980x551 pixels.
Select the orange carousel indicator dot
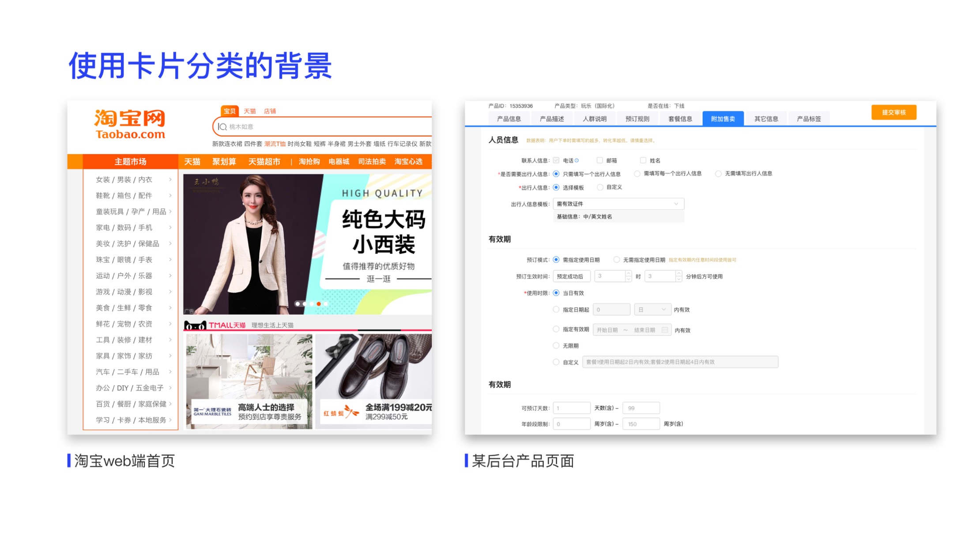click(x=319, y=304)
